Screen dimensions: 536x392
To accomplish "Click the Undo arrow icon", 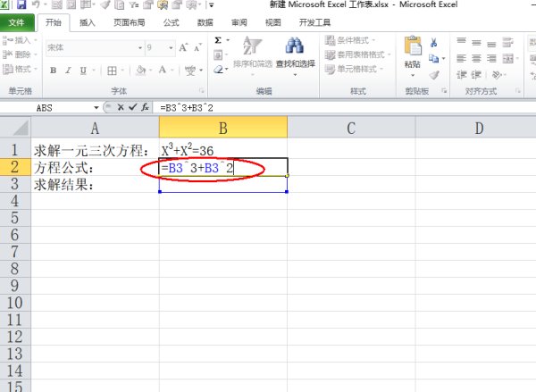I will point(37,4).
